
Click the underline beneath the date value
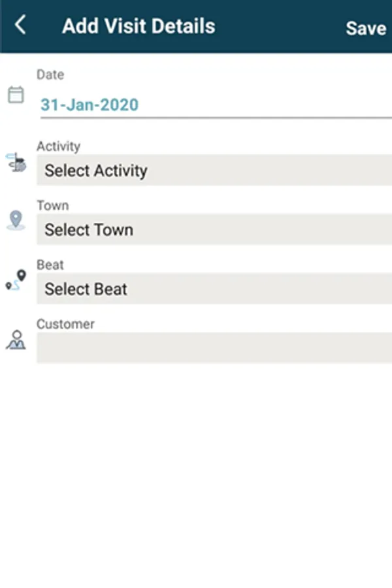point(216,118)
